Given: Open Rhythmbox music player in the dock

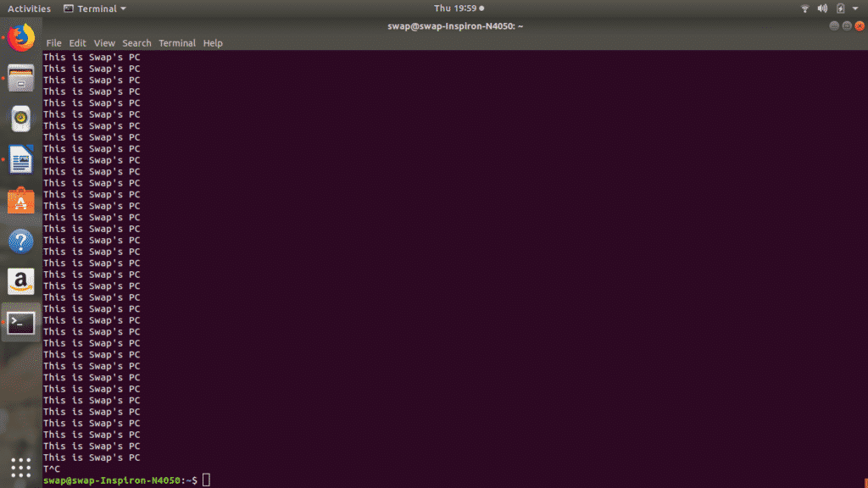Looking at the screenshot, I should [21, 119].
